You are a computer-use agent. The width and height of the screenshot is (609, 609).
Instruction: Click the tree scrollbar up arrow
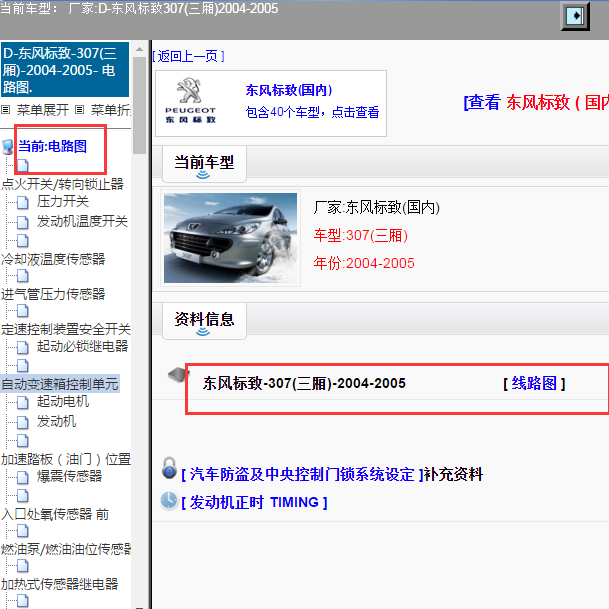tap(139, 49)
